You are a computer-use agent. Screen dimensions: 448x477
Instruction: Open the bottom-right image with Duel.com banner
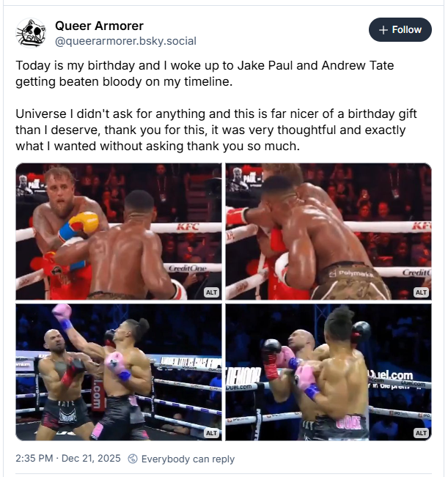(328, 372)
